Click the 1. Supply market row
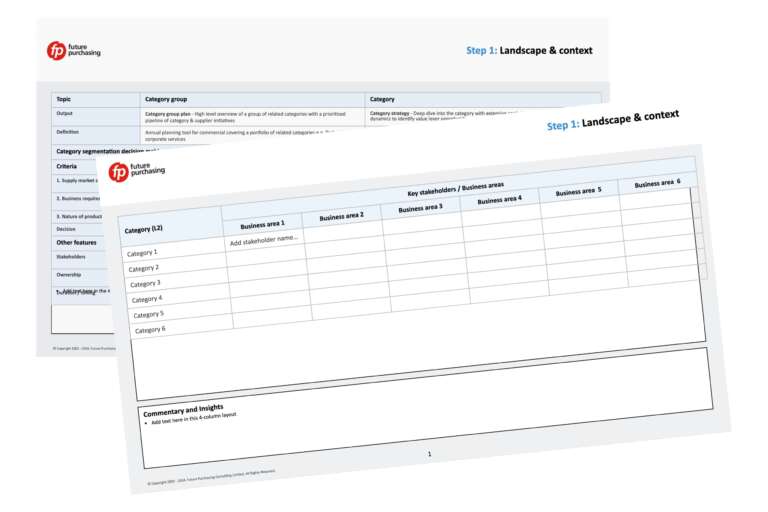Image resolution: width=768 pixels, height=512 pixels. click(77, 180)
